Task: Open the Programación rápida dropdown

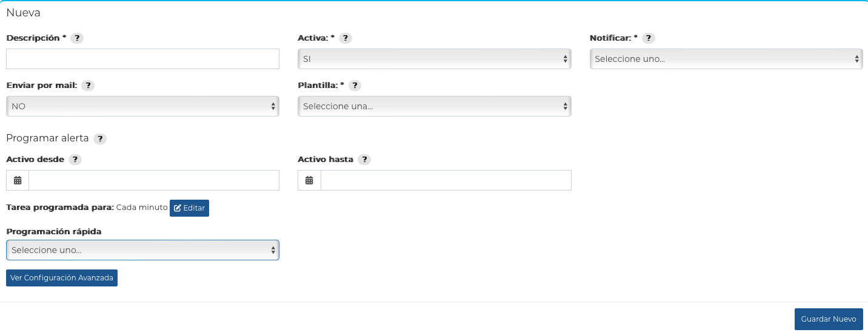Action: [x=142, y=250]
